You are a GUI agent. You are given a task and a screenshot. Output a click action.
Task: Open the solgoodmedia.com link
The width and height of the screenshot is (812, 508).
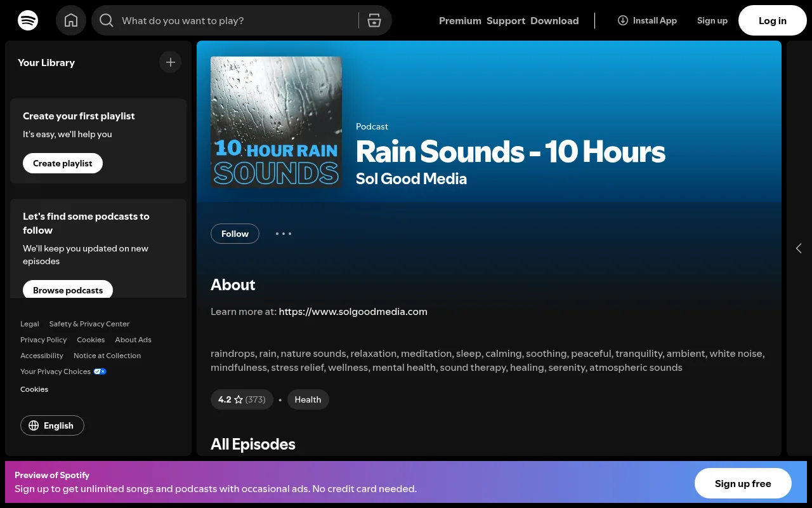pyautogui.click(x=353, y=311)
